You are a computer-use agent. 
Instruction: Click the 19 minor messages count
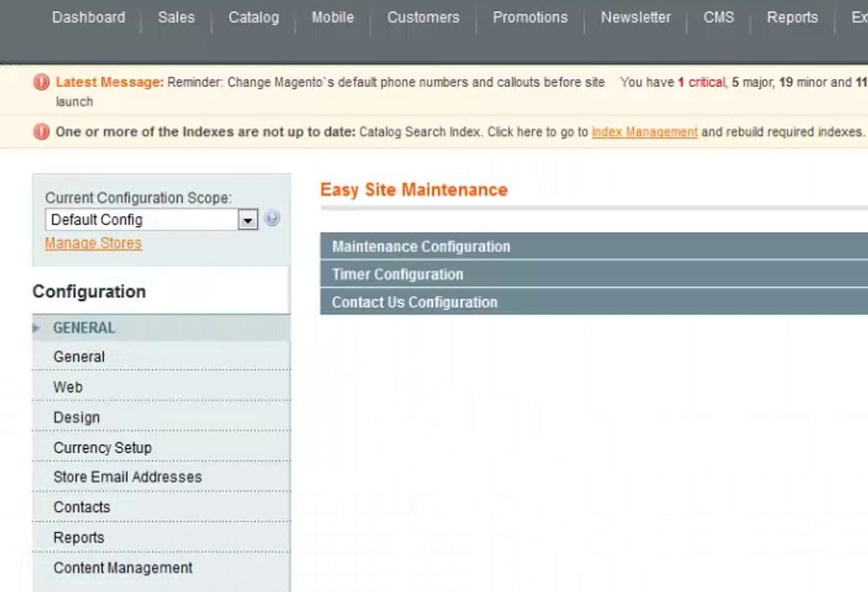coord(803,82)
